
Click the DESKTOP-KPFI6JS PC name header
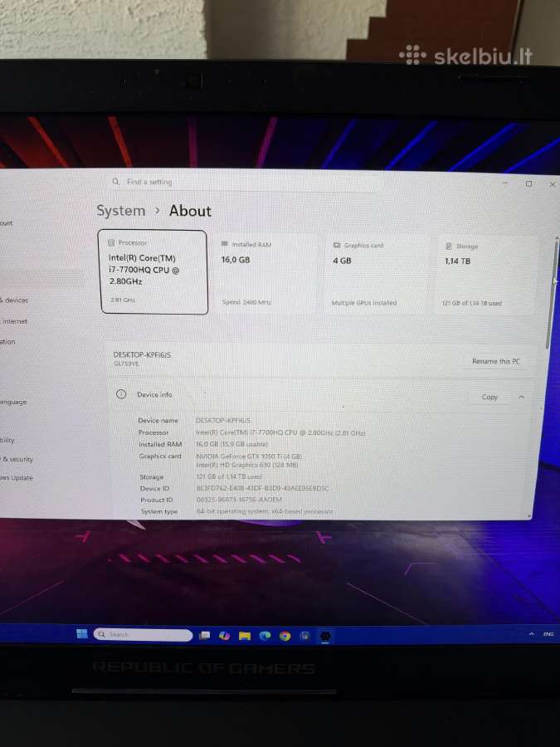click(x=142, y=354)
